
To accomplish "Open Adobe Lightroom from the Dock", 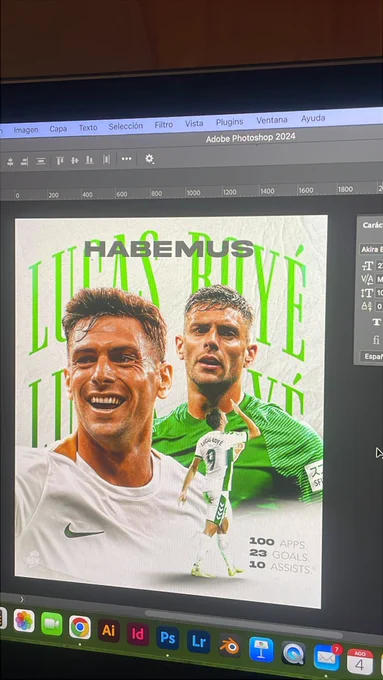I will [x=198, y=641].
